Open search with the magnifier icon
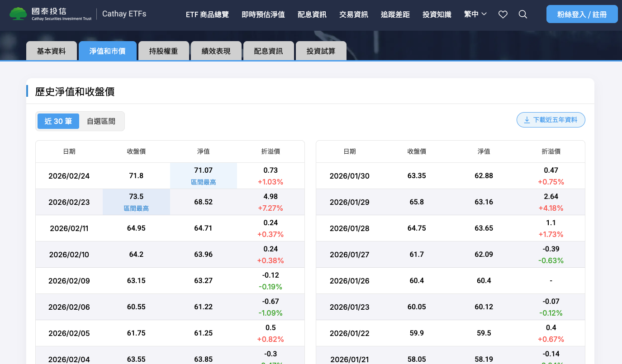 click(x=522, y=14)
